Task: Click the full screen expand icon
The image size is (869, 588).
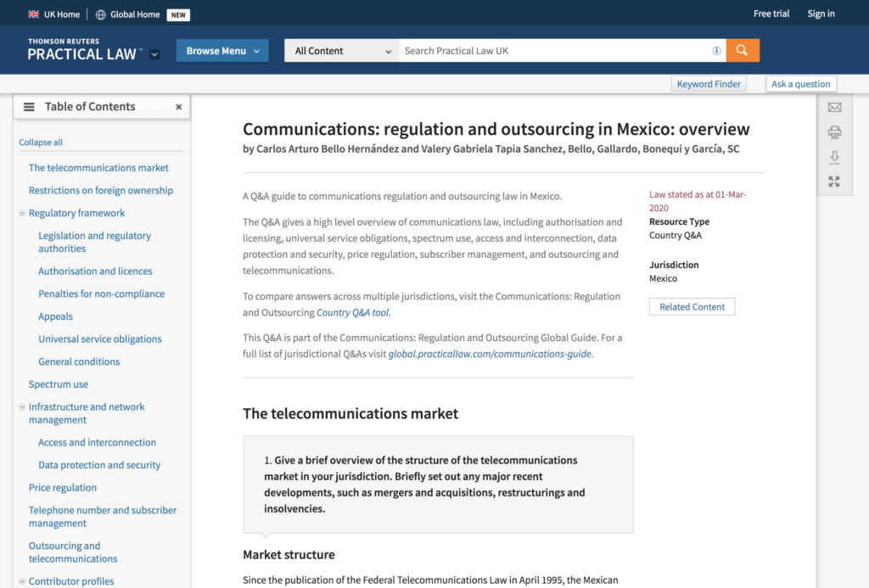Action: pyautogui.click(x=834, y=182)
